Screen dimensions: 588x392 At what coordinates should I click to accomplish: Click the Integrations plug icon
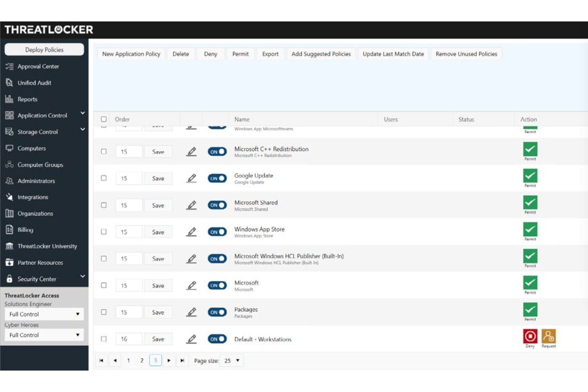coord(10,197)
